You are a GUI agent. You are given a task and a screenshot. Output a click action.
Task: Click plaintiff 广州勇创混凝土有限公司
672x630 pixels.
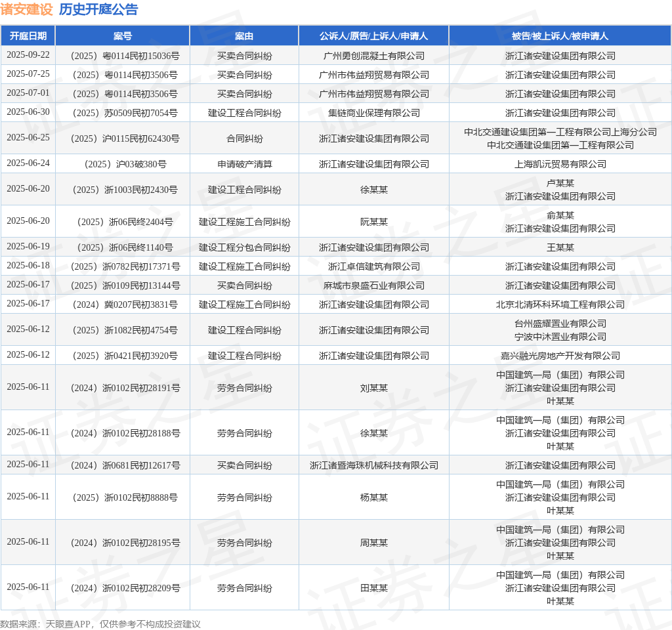coord(373,56)
